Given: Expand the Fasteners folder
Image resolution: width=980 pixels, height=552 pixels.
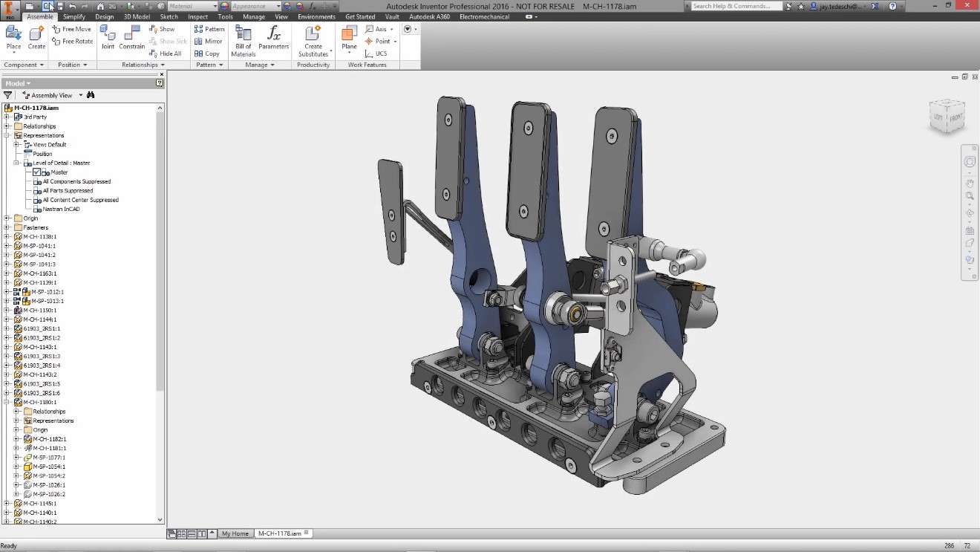Looking at the screenshot, I should point(7,227).
